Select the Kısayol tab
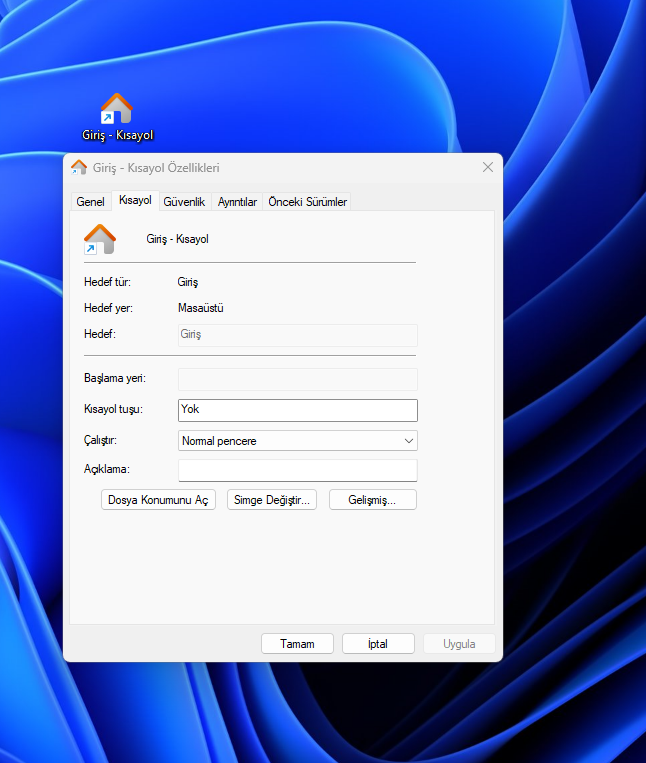Viewport: 646px width, 763px height. point(135,200)
